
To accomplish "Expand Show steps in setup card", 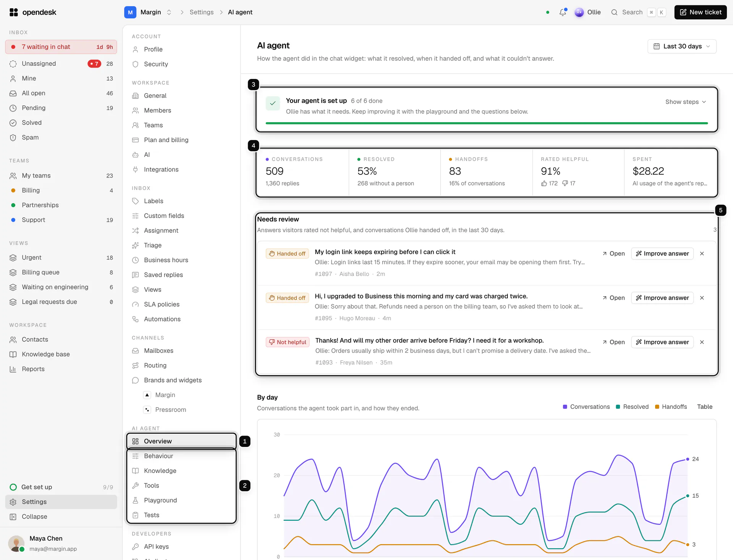I will coord(686,102).
